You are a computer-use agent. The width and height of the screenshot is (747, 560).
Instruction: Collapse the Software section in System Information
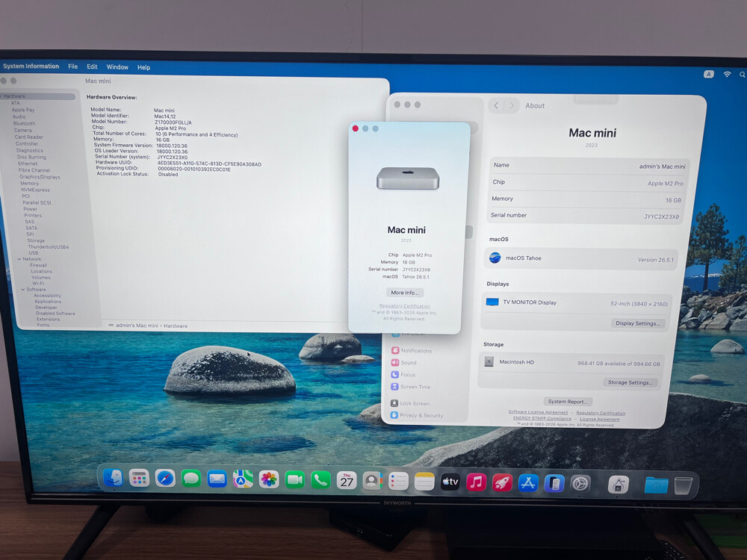(23, 289)
